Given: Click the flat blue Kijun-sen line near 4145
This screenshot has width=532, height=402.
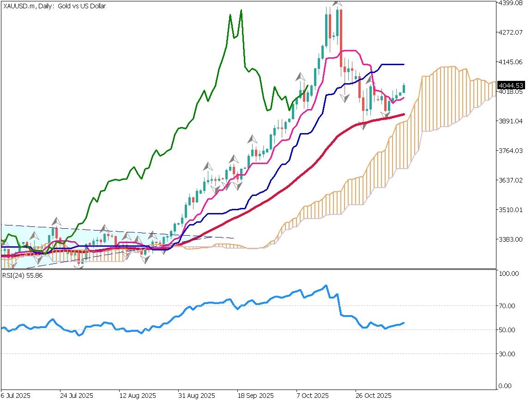Looking at the screenshot, I should pos(393,64).
